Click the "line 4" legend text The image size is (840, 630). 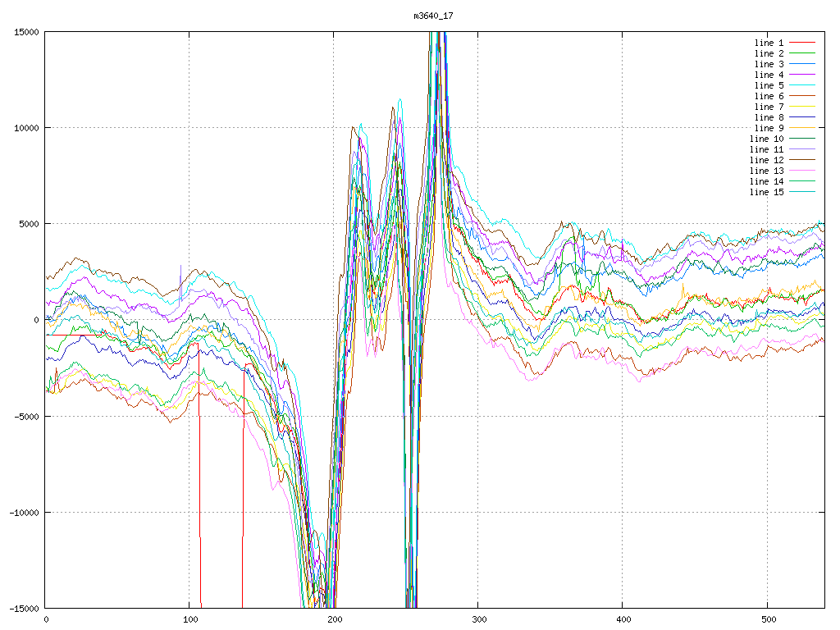[769, 75]
